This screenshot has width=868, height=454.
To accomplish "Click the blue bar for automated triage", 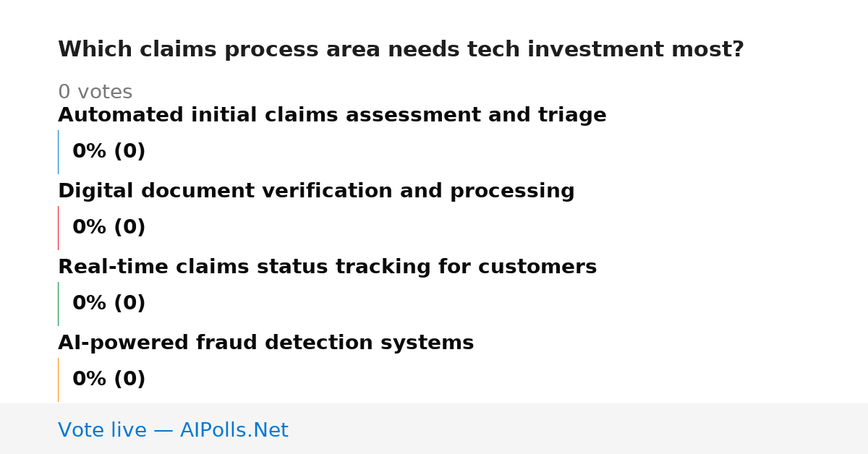I will (x=59, y=152).
